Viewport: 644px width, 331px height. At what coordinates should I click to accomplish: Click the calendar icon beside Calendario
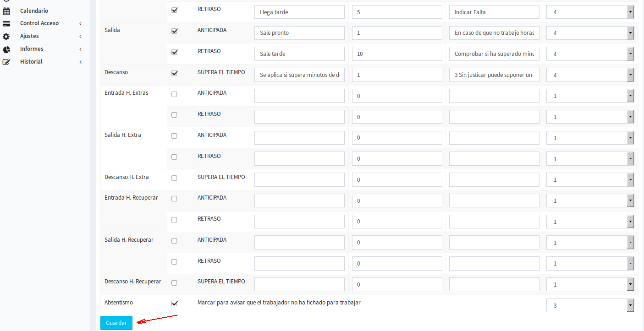point(6,11)
